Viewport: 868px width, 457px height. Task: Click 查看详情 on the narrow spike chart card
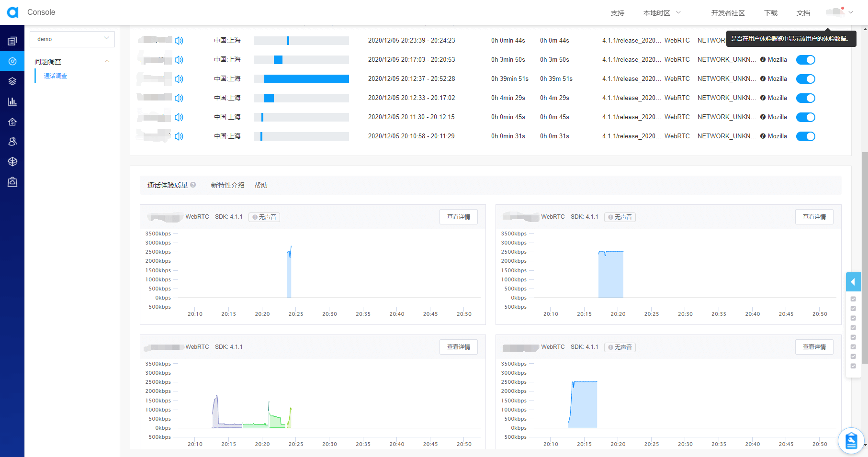tap(459, 217)
